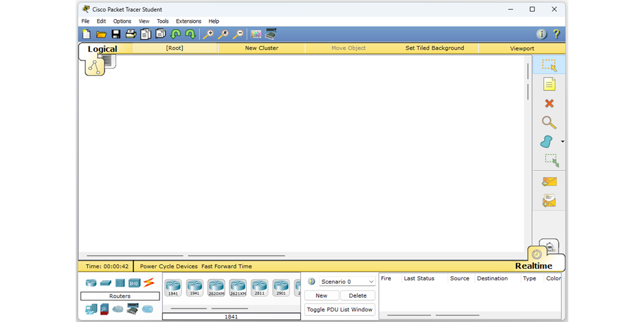Pick the Inspect magnifier tool
Screen dimensions: 644x322
coord(549,123)
